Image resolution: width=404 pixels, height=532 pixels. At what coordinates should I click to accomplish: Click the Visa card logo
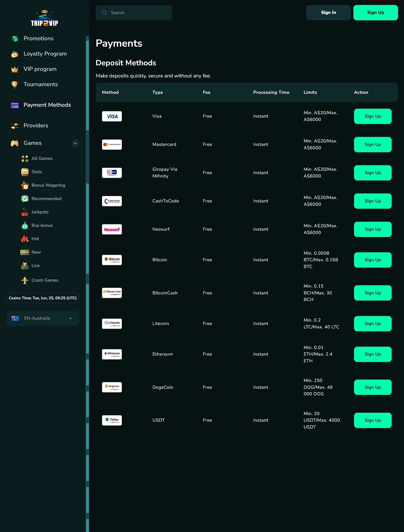coord(112,116)
